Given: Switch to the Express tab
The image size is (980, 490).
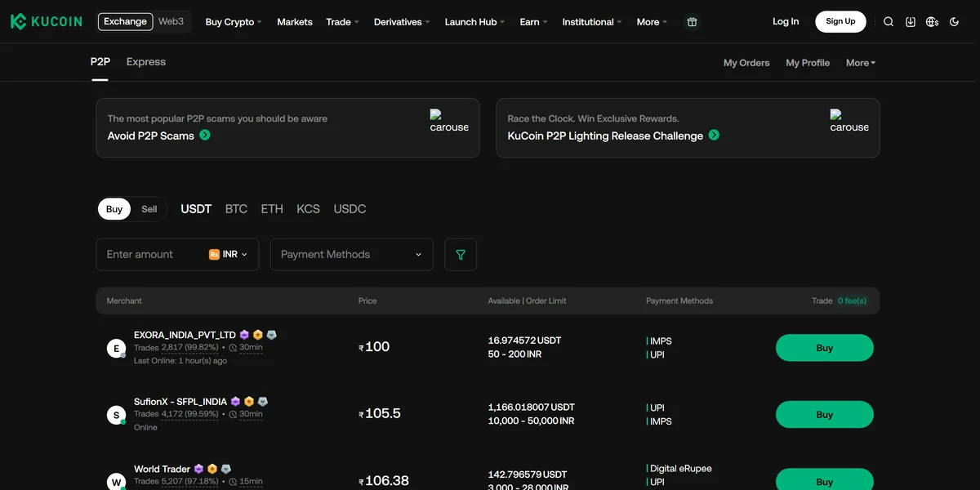Looking at the screenshot, I should tap(146, 62).
